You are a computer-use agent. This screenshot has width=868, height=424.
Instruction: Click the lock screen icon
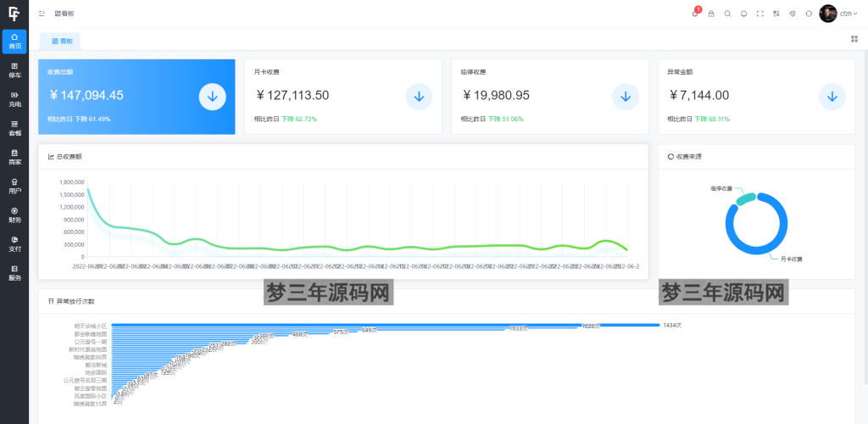coord(711,14)
